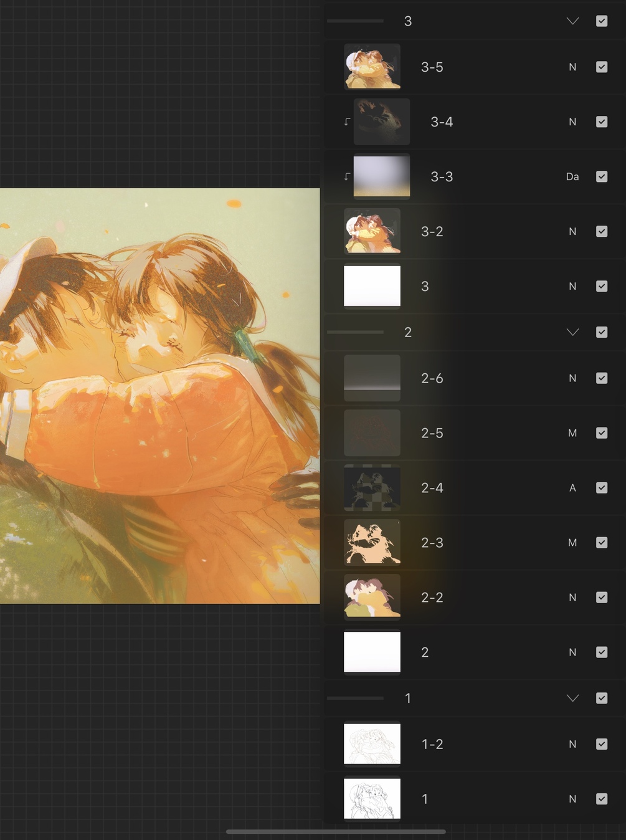This screenshot has height=840, width=626.
Task: Open blend mode N of layer 1
Action: pyautogui.click(x=572, y=799)
